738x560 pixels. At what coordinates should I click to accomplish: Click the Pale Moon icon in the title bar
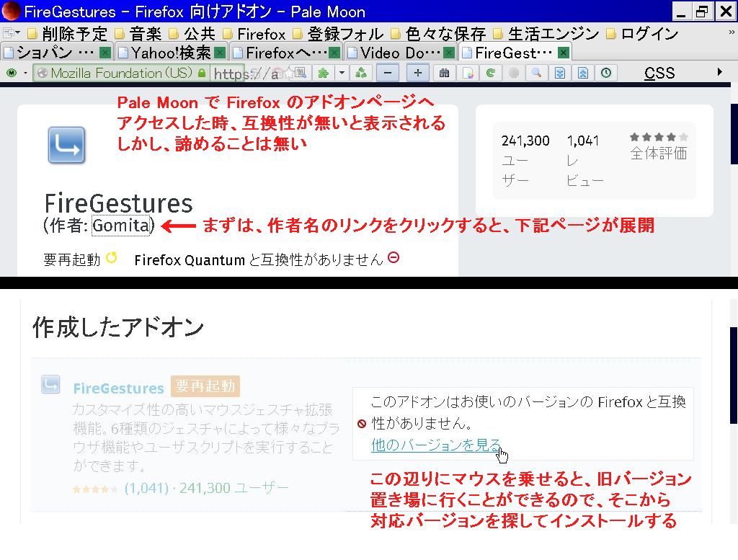point(10,11)
